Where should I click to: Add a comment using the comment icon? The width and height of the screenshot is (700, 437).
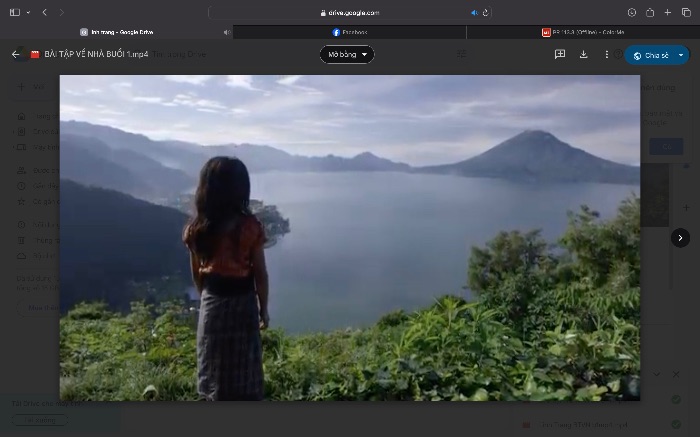point(560,54)
